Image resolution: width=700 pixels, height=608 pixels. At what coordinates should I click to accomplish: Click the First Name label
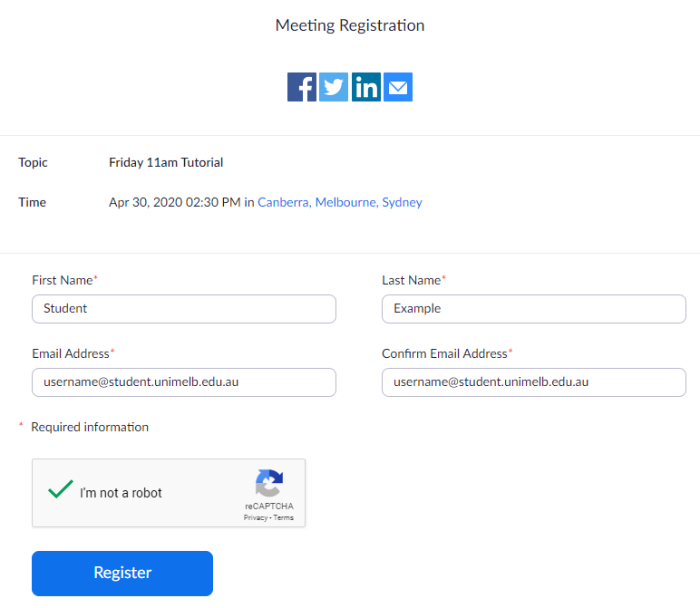point(63,280)
